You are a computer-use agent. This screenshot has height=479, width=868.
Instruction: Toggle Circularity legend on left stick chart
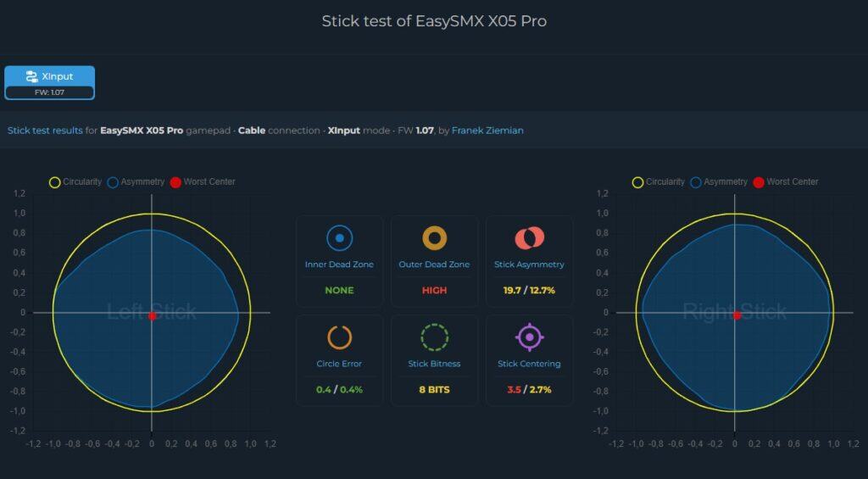pos(75,182)
